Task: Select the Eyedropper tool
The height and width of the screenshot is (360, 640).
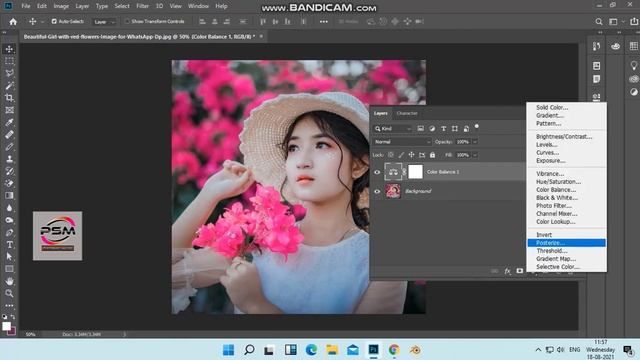Action: (9, 122)
